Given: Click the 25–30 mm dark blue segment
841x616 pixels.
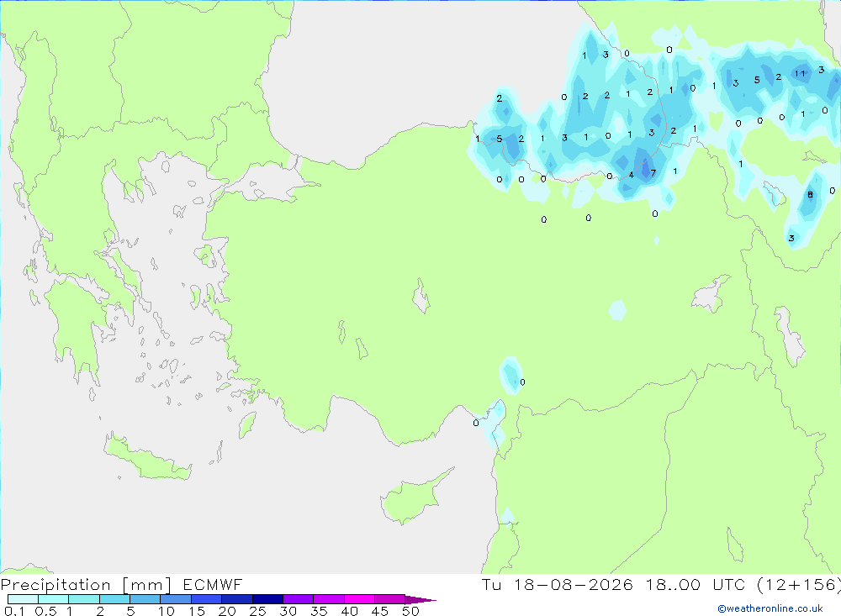Looking at the screenshot, I should pos(267,599).
